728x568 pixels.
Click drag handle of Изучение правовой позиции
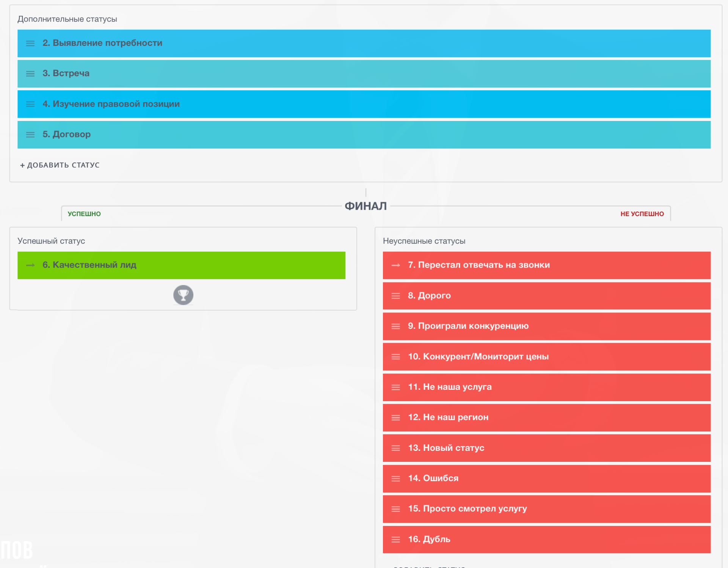pos(30,104)
